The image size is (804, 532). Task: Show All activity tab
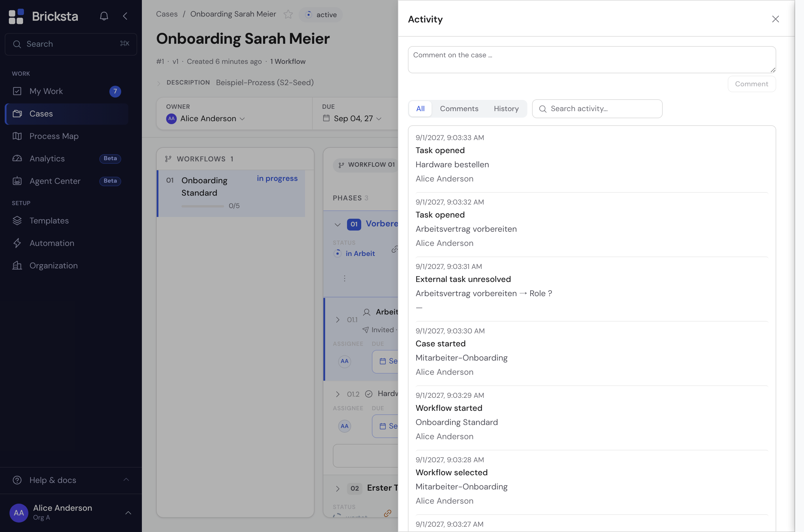pyautogui.click(x=420, y=109)
